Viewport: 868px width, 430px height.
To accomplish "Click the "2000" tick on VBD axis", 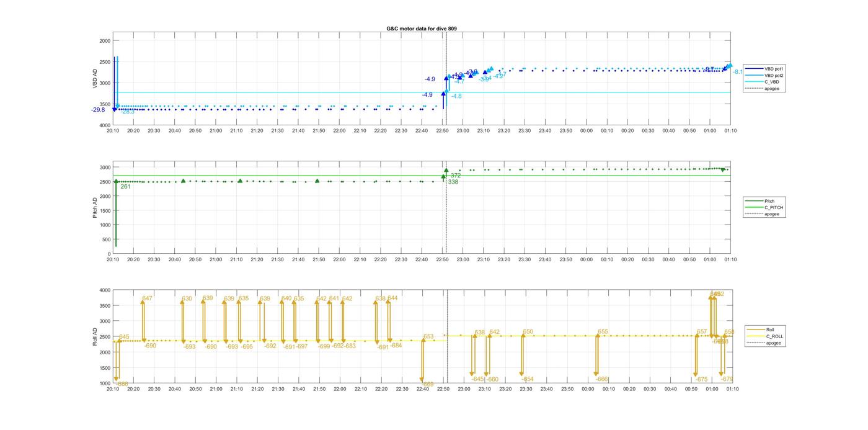I will [x=105, y=40].
